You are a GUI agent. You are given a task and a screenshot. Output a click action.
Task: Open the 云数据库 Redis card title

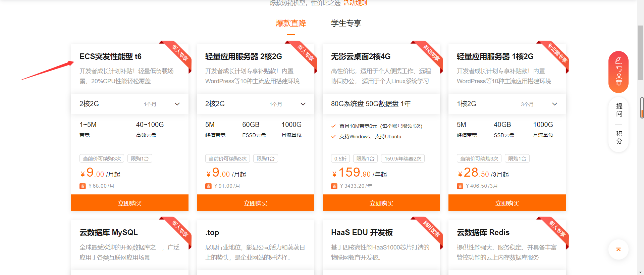coord(483,232)
